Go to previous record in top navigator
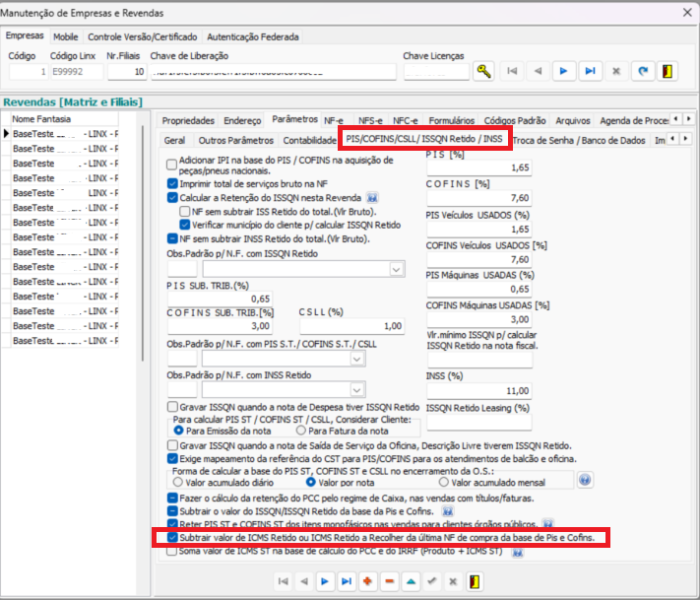The height and width of the screenshot is (600, 700). pos(538,71)
